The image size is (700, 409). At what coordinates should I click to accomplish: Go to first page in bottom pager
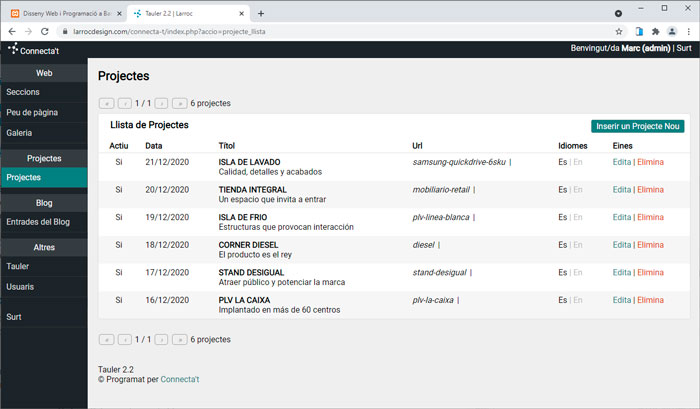pos(106,339)
